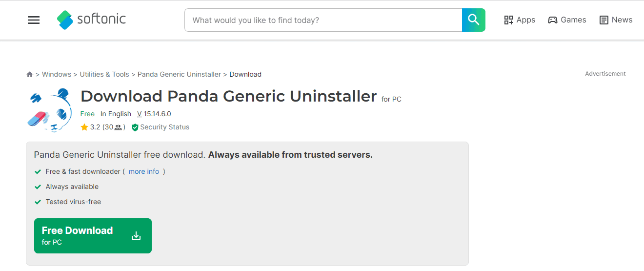Click the Security Status shield icon
The height and width of the screenshot is (271, 644).
(x=135, y=127)
